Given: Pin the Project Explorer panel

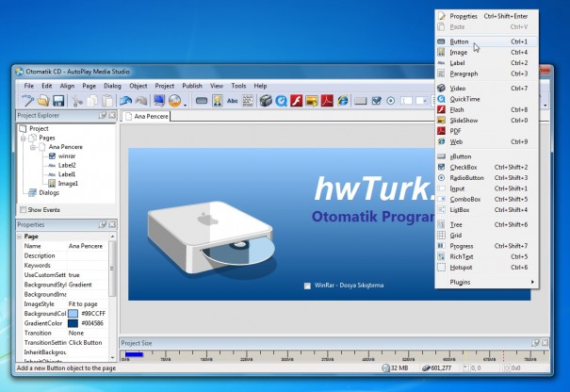Looking at the screenshot, I should pyautogui.click(x=103, y=115).
